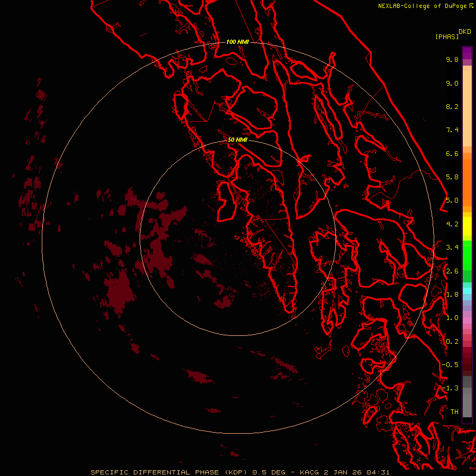Click the bright green segment of color bar
Image resolution: width=476 pixels, height=476 pixels.
pyautogui.click(x=467, y=255)
